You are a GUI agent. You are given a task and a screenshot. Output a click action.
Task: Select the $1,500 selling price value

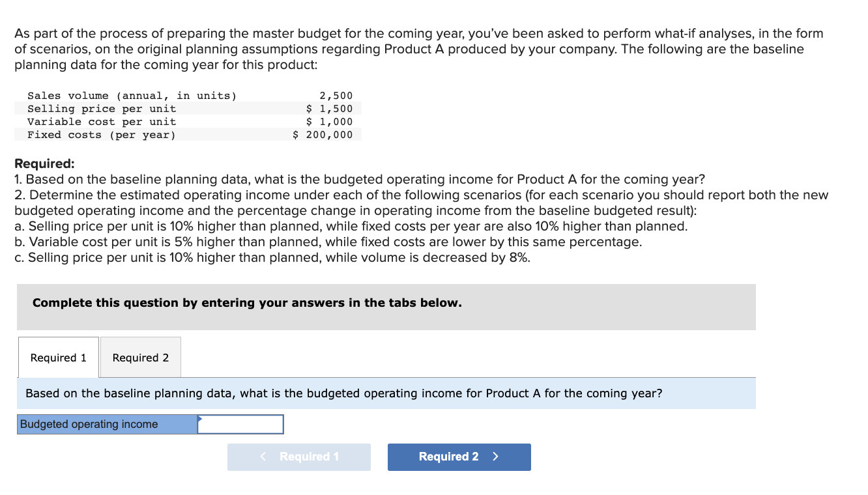pos(329,108)
